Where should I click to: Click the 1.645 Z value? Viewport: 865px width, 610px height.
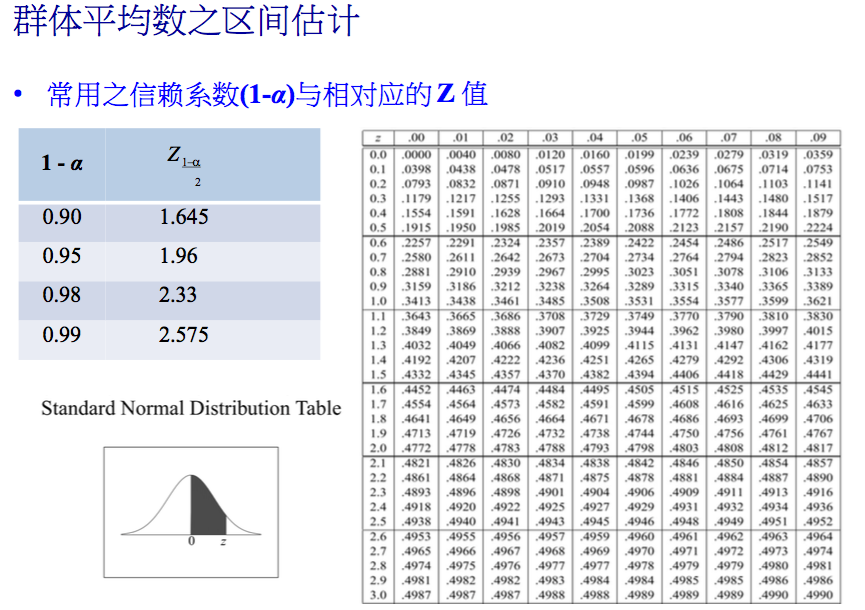(x=184, y=217)
